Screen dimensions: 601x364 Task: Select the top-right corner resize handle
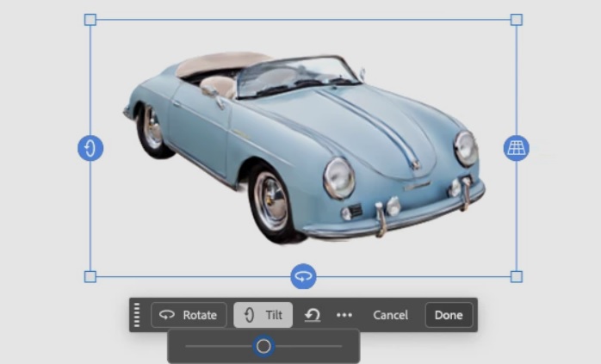(516, 20)
